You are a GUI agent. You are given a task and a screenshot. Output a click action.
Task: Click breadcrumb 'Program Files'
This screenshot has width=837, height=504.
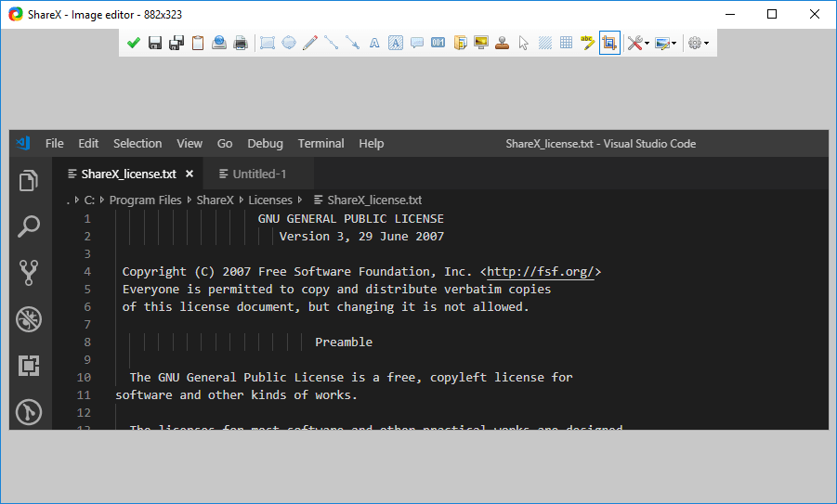point(145,200)
